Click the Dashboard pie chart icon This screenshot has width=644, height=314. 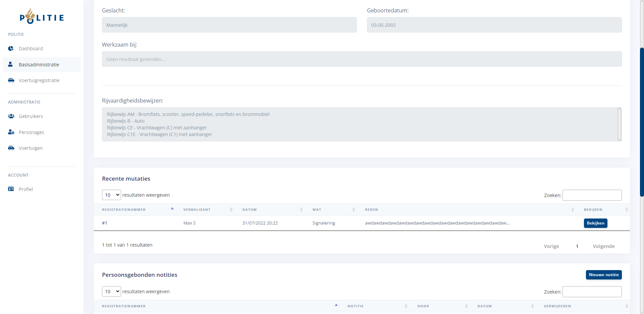[11, 49]
